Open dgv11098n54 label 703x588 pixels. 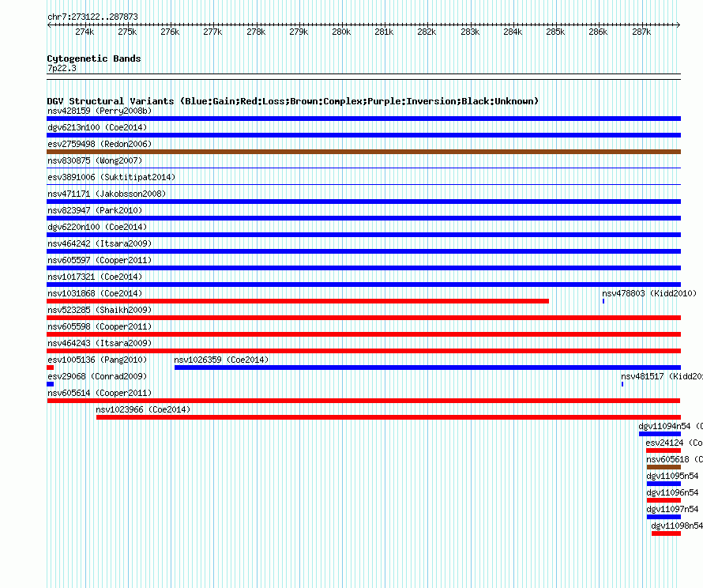click(677, 526)
